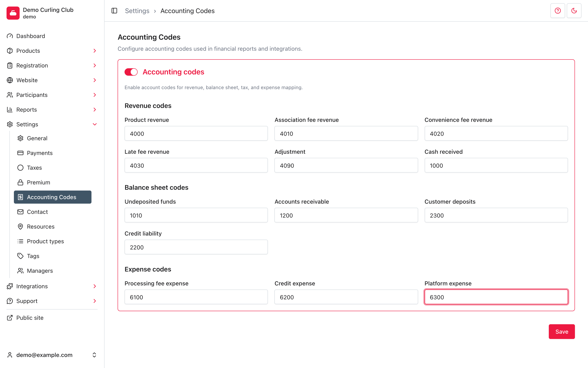Click the Public site external link icon
Screen dimensions: 588x368
point(10,318)
